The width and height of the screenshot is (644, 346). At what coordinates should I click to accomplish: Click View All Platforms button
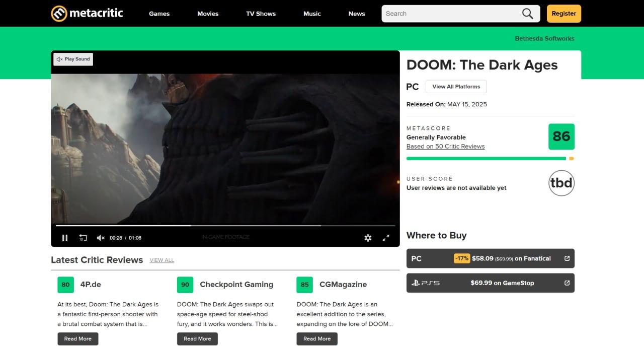pyautogui.click(x=456, y=87)
